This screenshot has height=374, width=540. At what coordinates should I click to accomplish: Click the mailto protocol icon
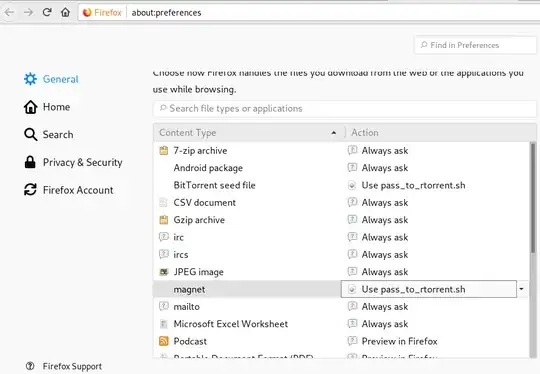pyautogui.click(x=164, y=307)
